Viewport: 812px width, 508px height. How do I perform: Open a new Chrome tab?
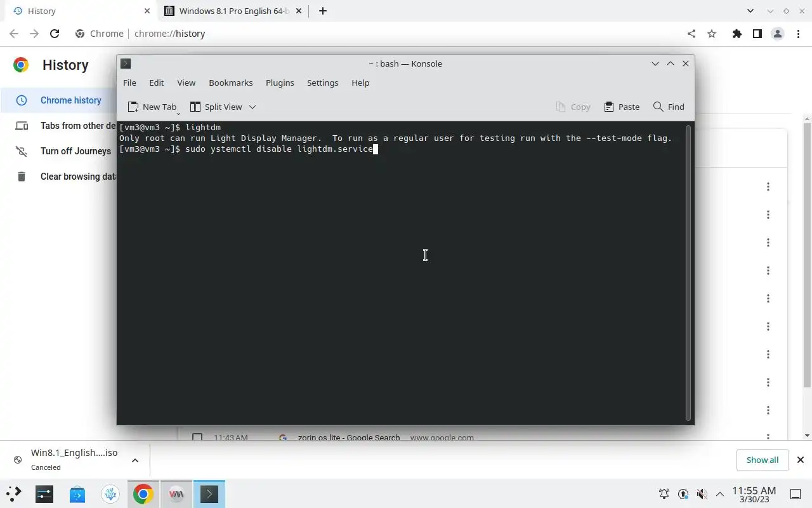323,11
